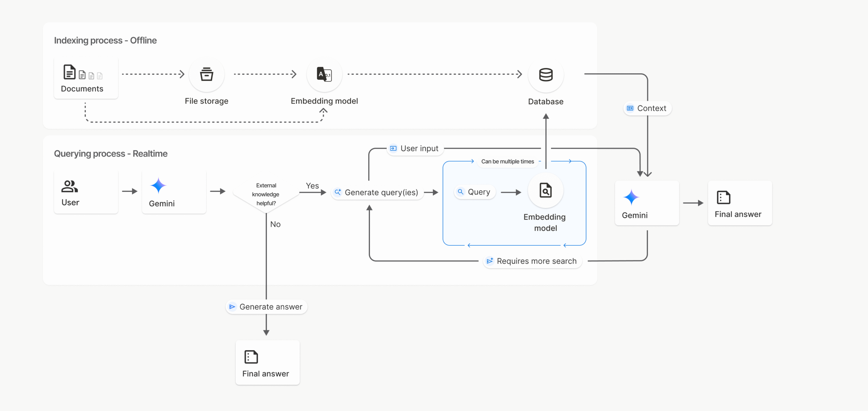Click the Gemini star beside User

[158, 186]
